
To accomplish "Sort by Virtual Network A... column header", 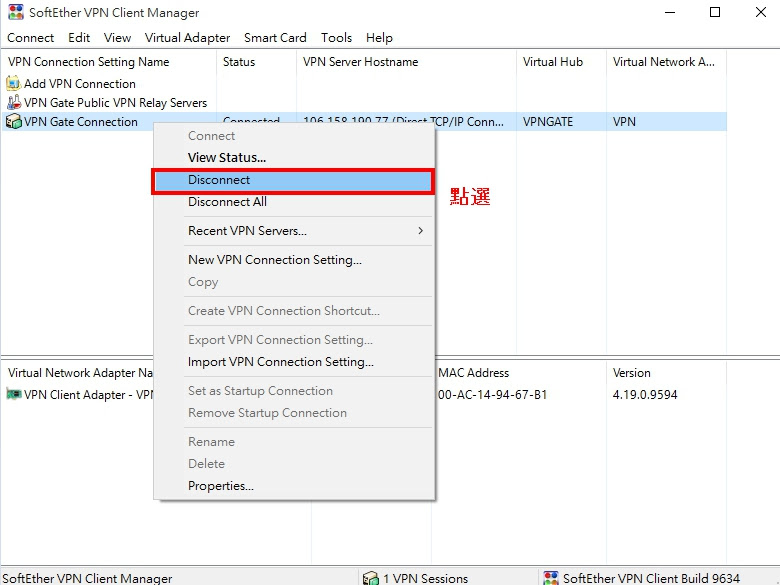I will [x=667, y=62].
